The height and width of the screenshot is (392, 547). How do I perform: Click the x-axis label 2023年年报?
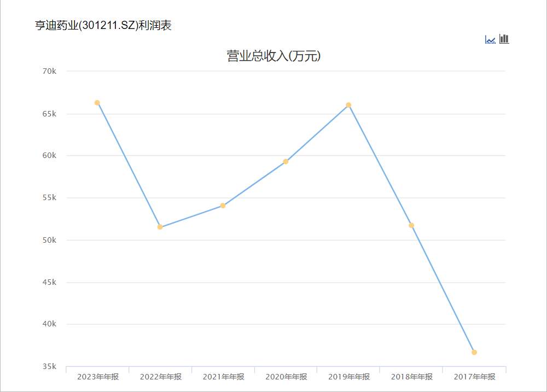click(x=98, y=377)
